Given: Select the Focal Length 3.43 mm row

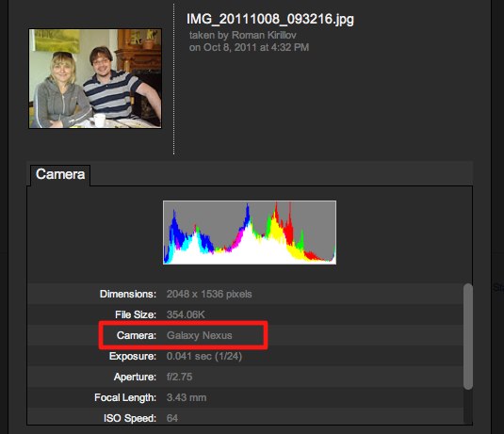Looking at the screenshot, I should pos(245,397).
